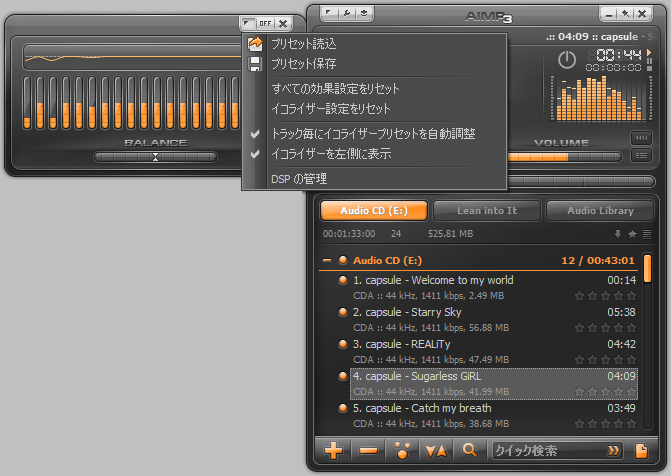Open the Audio Library tab
The width and height of the screenshot is (671, 476).
click(x=600, y=211)
